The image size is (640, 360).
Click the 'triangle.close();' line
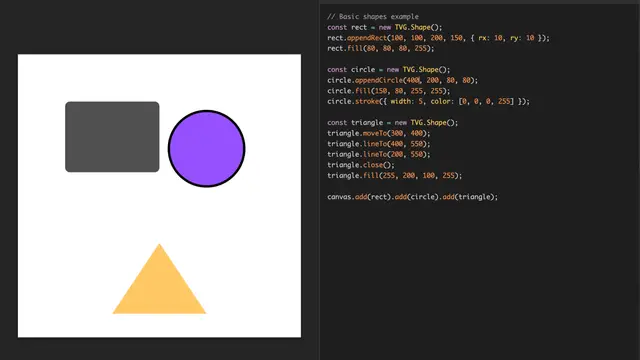[x=361, y=165]
